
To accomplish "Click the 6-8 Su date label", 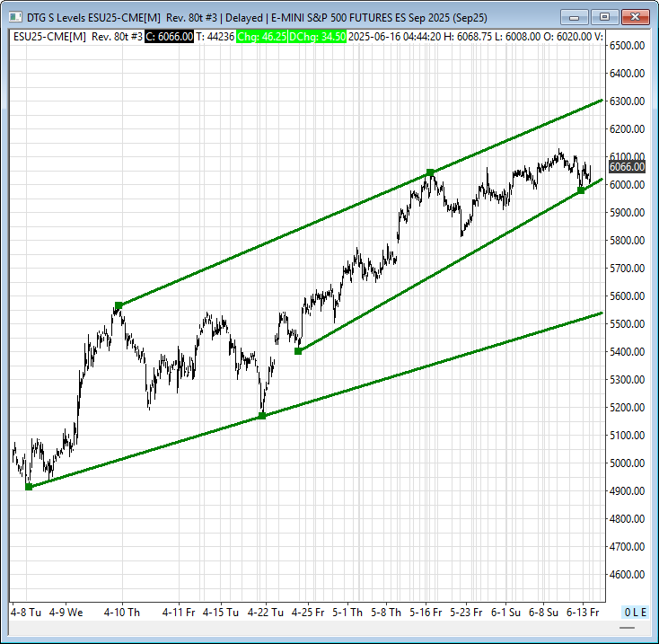I will (x=543, y=612).
